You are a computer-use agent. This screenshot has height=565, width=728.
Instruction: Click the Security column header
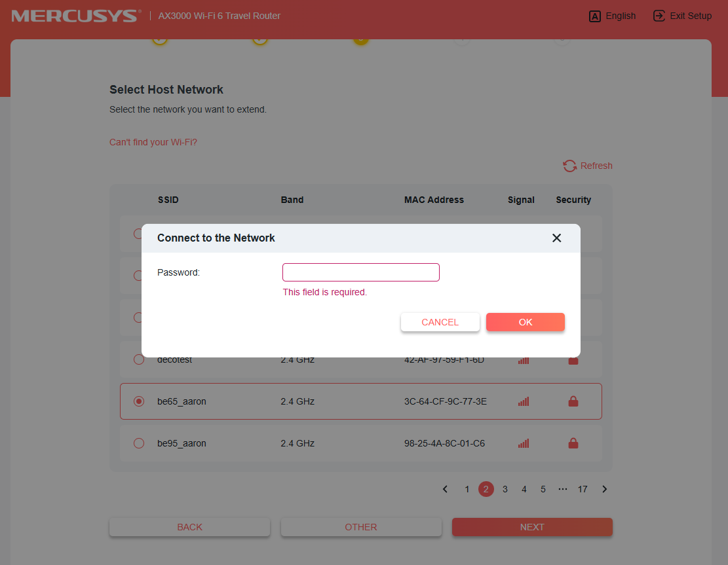click(x=573, y=200)
